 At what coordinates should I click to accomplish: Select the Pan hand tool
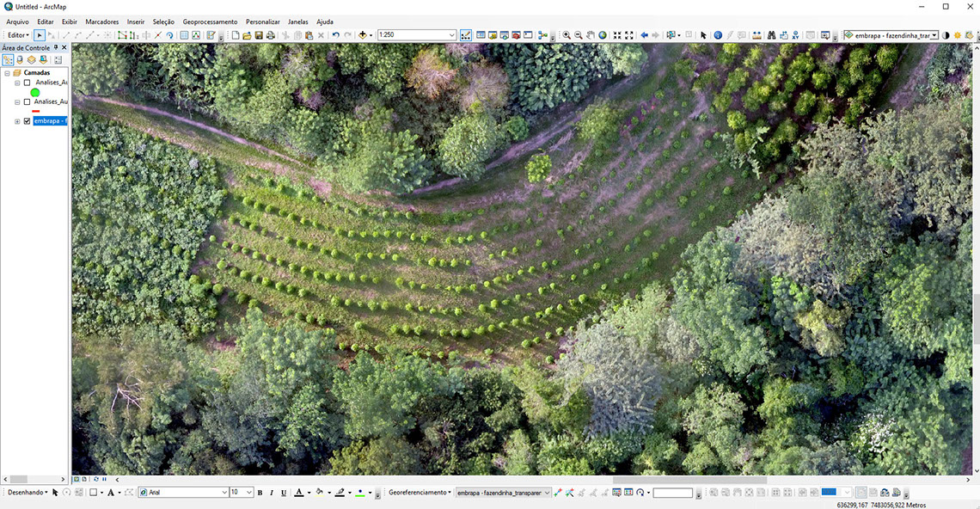(x=591, y=35)
